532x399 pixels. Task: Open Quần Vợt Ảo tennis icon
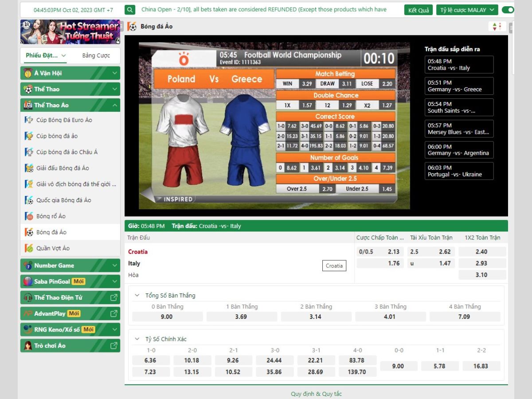click(29, 248)
